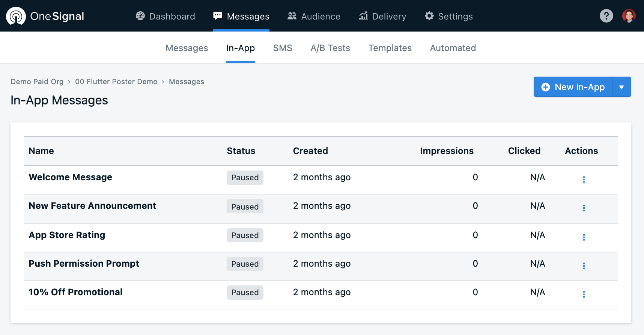
Task: Open actions menu for Welcome Message
Action: [x=584, y=179]
